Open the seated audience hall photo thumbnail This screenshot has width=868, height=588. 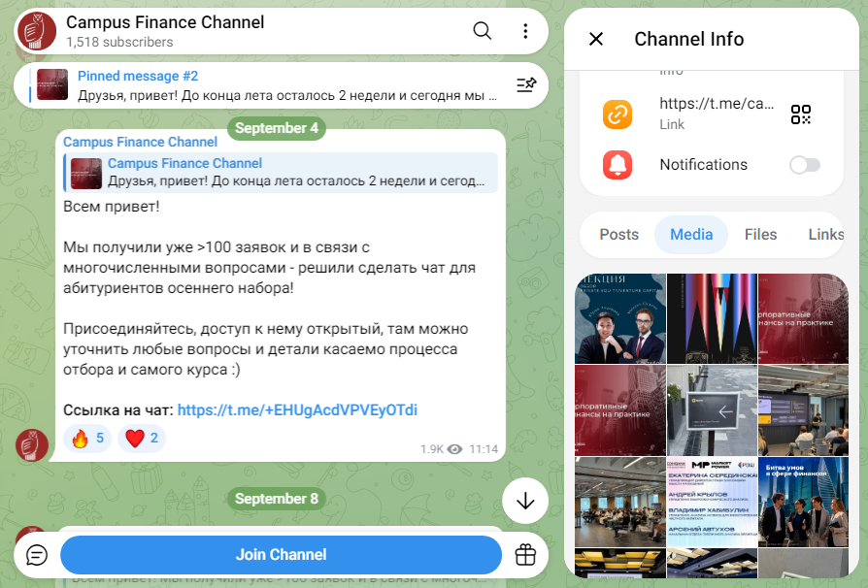tap(620, 503)
